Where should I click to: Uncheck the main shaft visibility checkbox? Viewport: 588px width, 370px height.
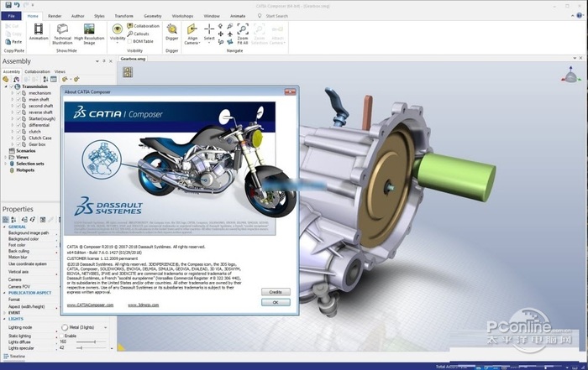click(18, 100)
